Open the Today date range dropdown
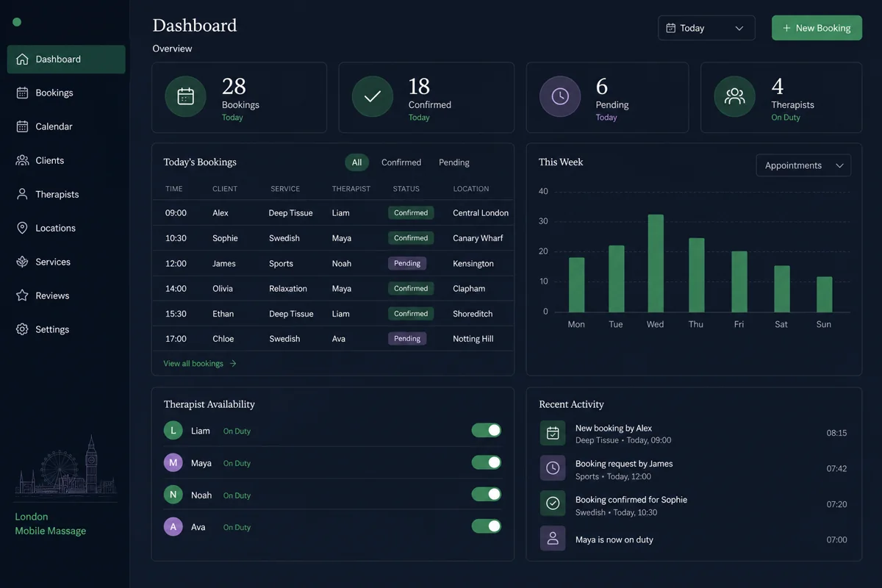This screenshot has height=588, width=882. (x=706, y=28)
